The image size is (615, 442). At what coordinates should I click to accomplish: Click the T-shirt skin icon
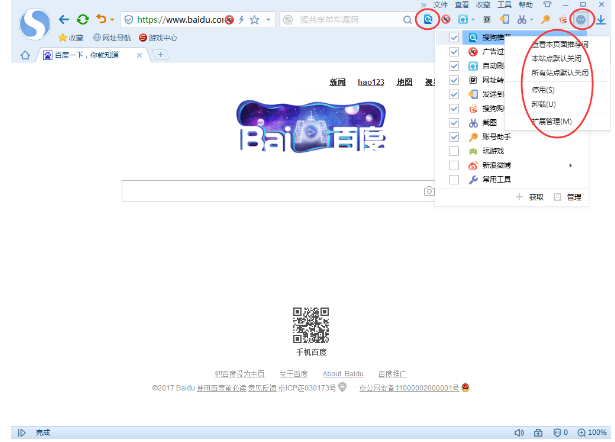(x=547, y=5)
